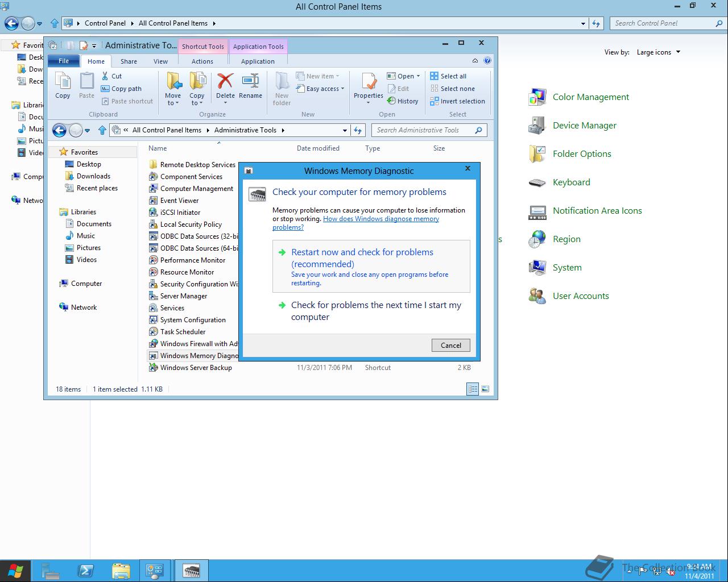728x582 pixels.
Task: Click the Start button on taskbar
Action: pyautogui.click(x=15, y=571)
